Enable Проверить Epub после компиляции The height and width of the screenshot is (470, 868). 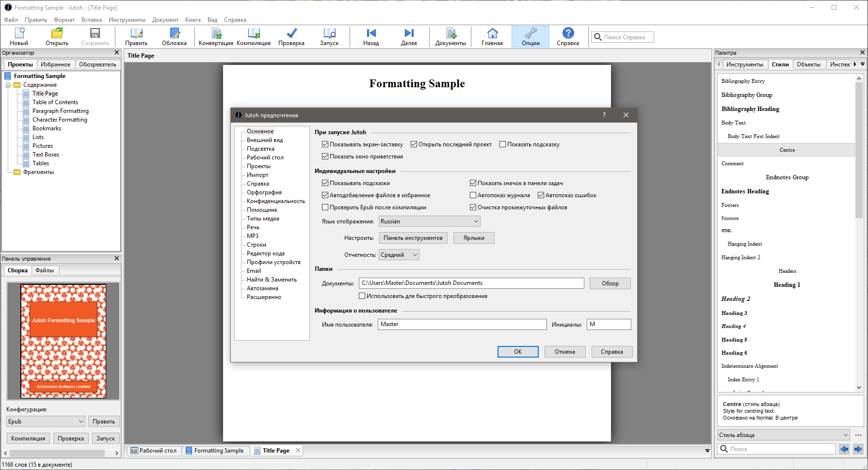point(325,207)
